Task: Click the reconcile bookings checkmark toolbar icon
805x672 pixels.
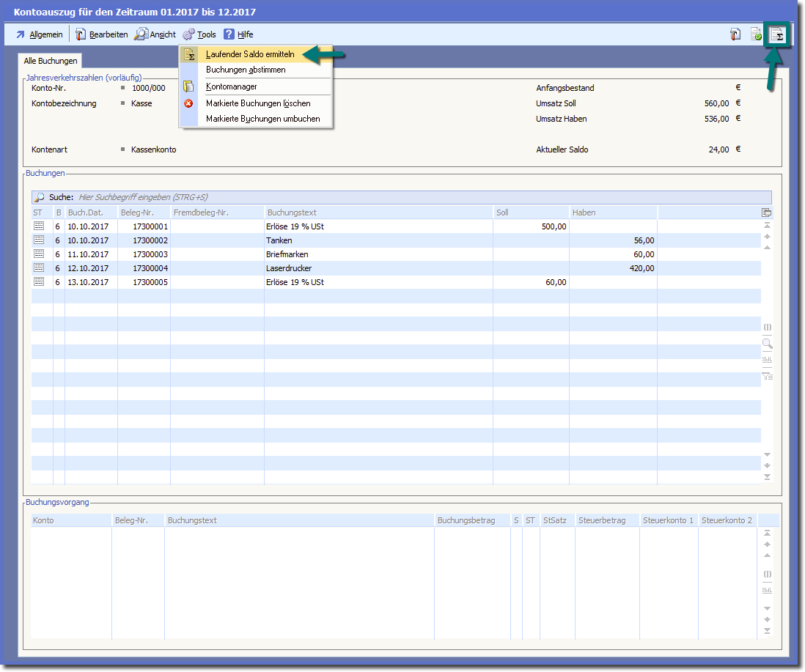Action: (x=756, y=34)
